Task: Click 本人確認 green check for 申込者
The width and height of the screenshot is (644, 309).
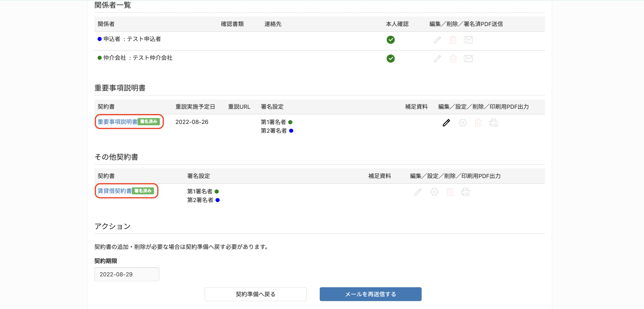Action: [391, 40]
